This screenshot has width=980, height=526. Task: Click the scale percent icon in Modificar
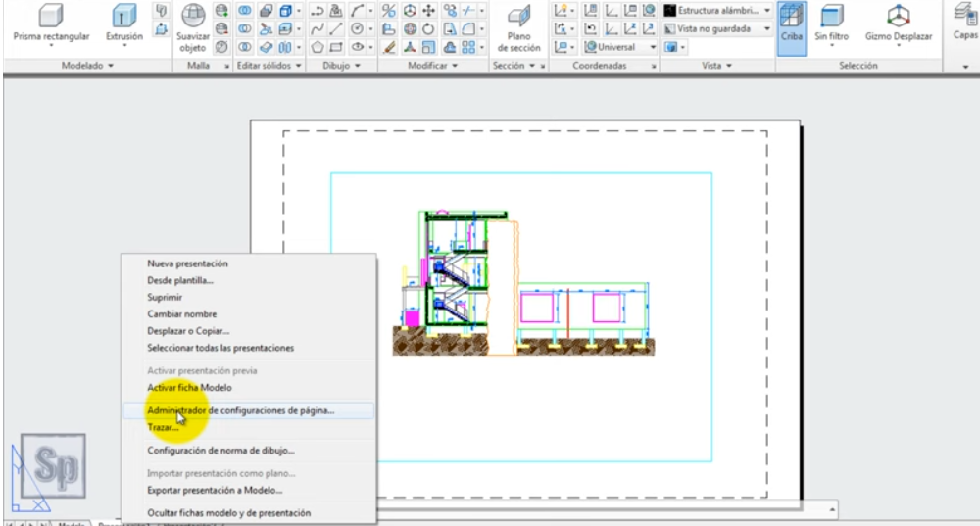[x=389, y=11]
